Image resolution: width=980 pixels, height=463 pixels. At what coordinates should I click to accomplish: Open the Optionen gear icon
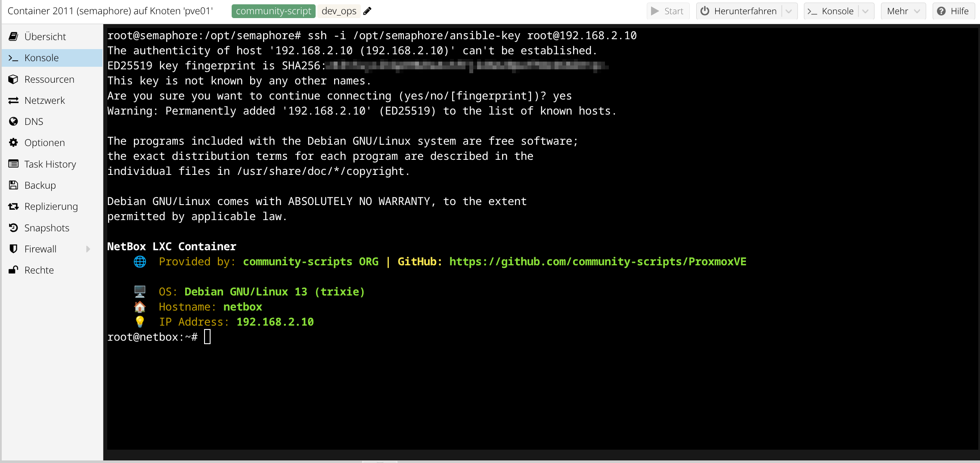pyautogui.click(x=13, y=143)
